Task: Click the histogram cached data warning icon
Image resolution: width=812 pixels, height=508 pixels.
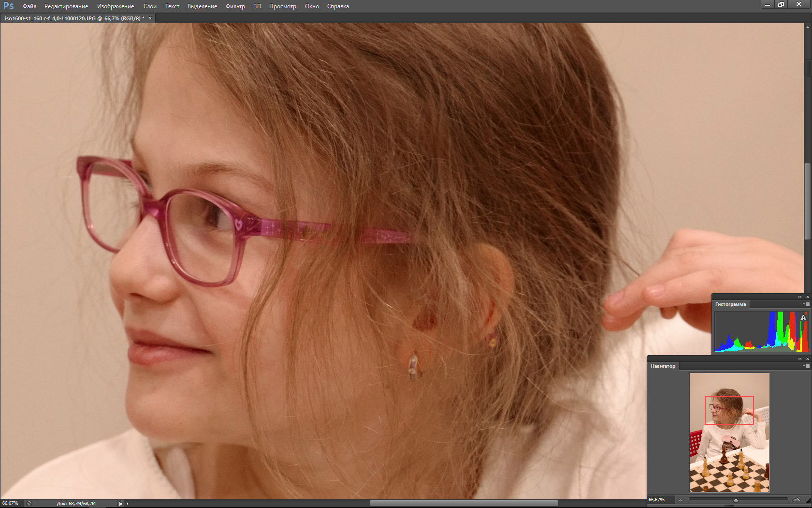Action: coord(803,318)
